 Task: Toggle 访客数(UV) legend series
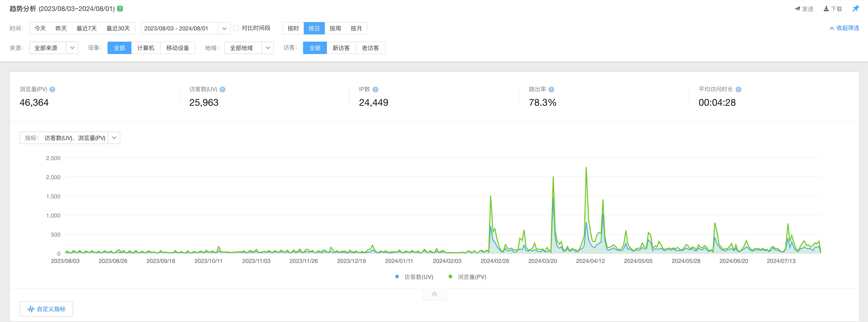[x=414, y=277]
